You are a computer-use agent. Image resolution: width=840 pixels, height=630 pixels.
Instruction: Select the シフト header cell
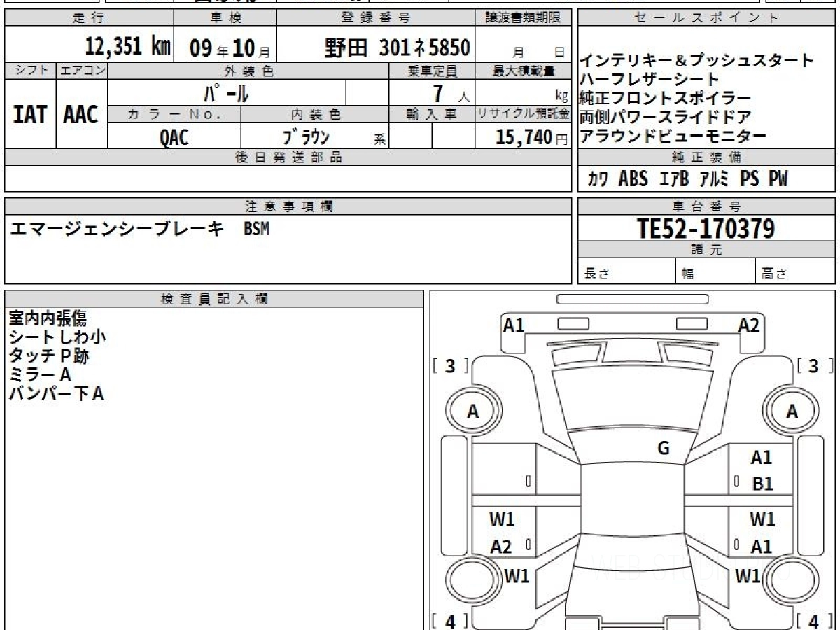[x=30, y=71]
